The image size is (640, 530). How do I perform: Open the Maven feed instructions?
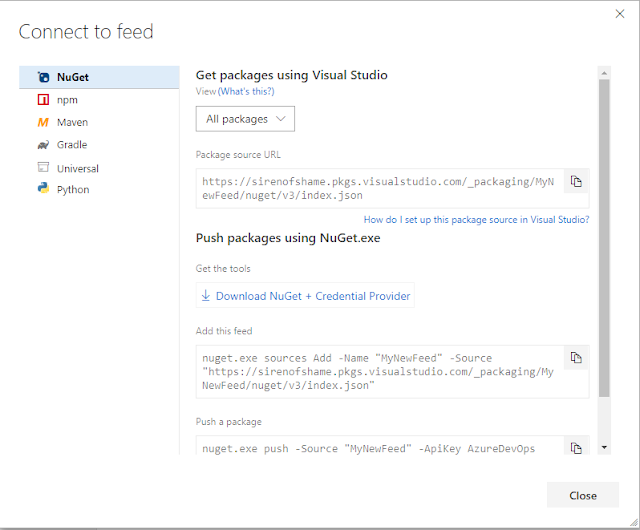[x=99, y=122]
